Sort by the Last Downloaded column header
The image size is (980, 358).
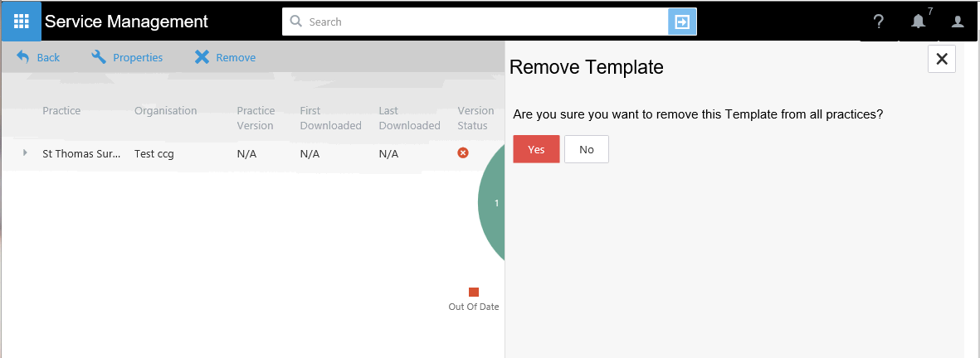409,118
